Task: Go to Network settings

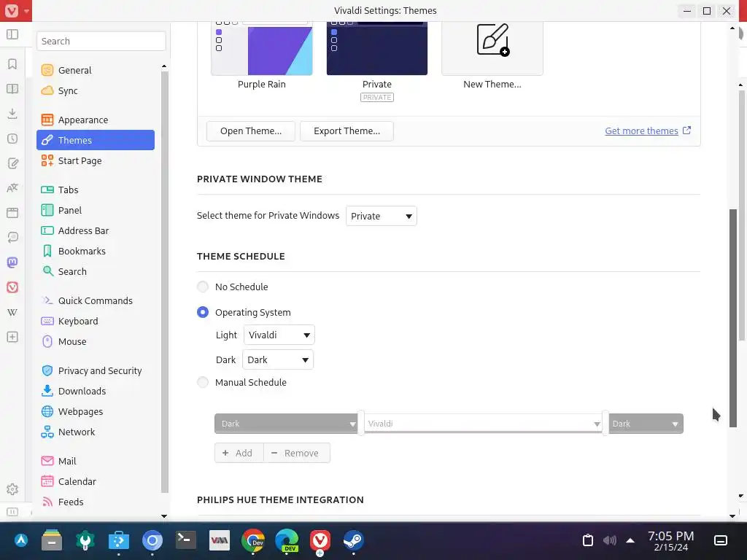Action: (x=96, y=432)
